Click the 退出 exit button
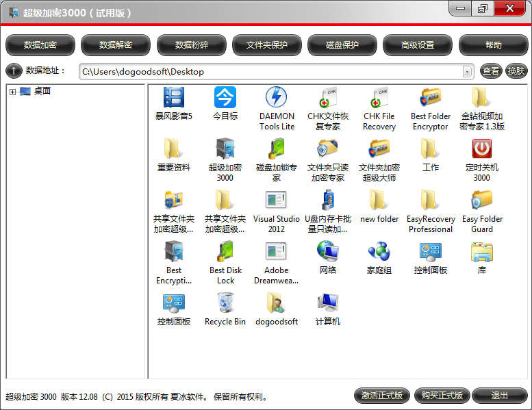 coord(499,396)
